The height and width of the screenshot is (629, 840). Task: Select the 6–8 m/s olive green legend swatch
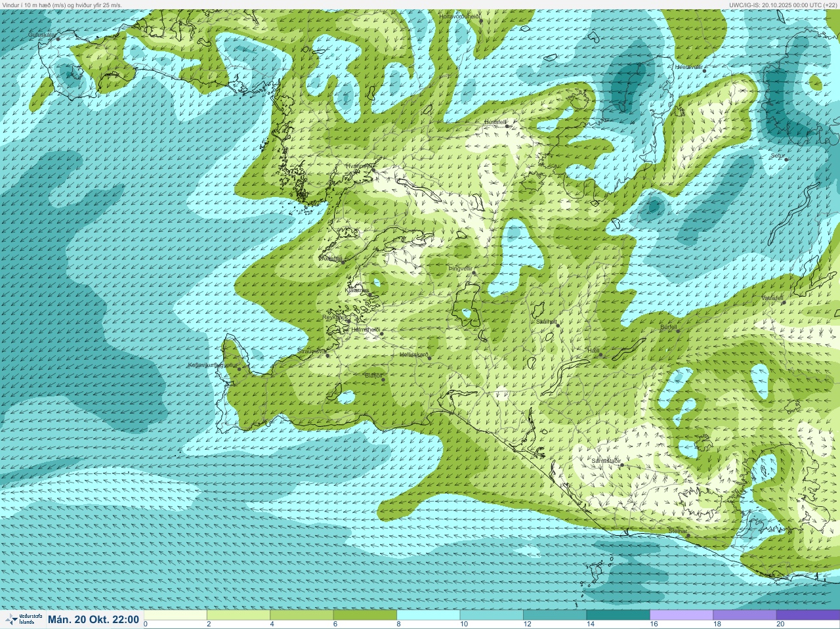(x=365, y=615)
